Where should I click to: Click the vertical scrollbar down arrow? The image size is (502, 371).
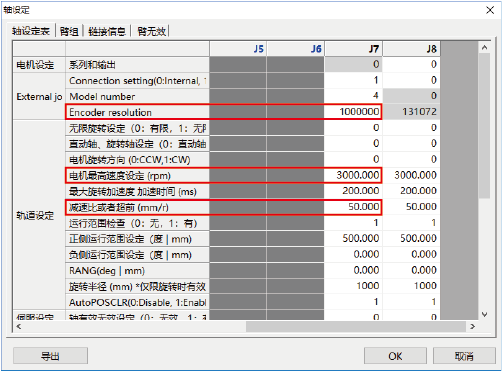[485, 314]
